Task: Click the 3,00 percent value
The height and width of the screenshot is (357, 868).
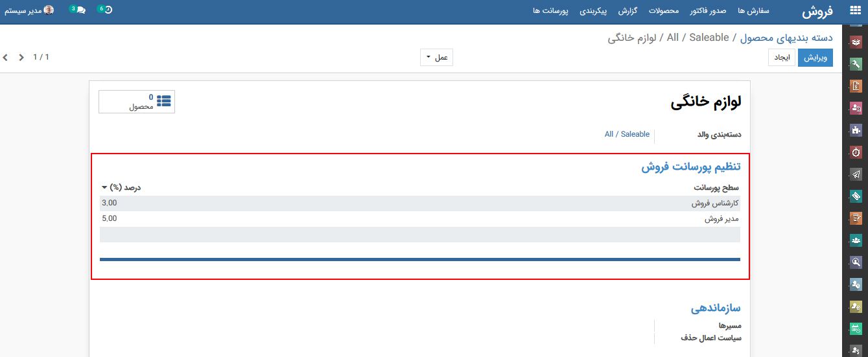Action: 110,203
